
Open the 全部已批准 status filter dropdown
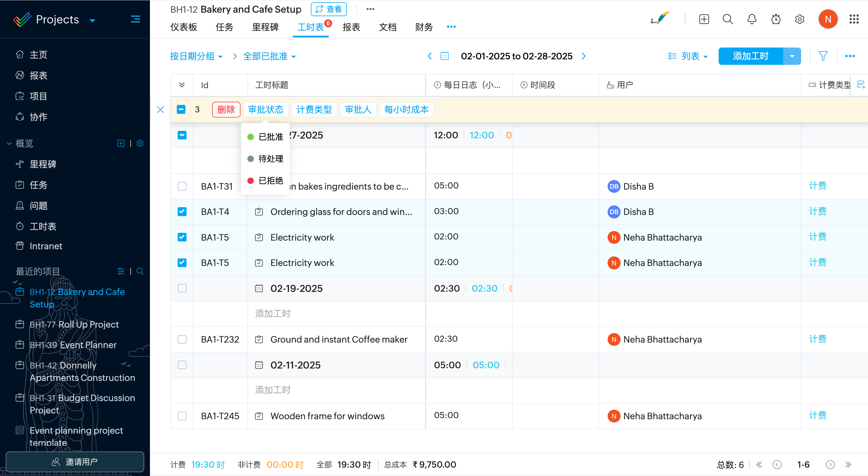[x=269, y=56]
